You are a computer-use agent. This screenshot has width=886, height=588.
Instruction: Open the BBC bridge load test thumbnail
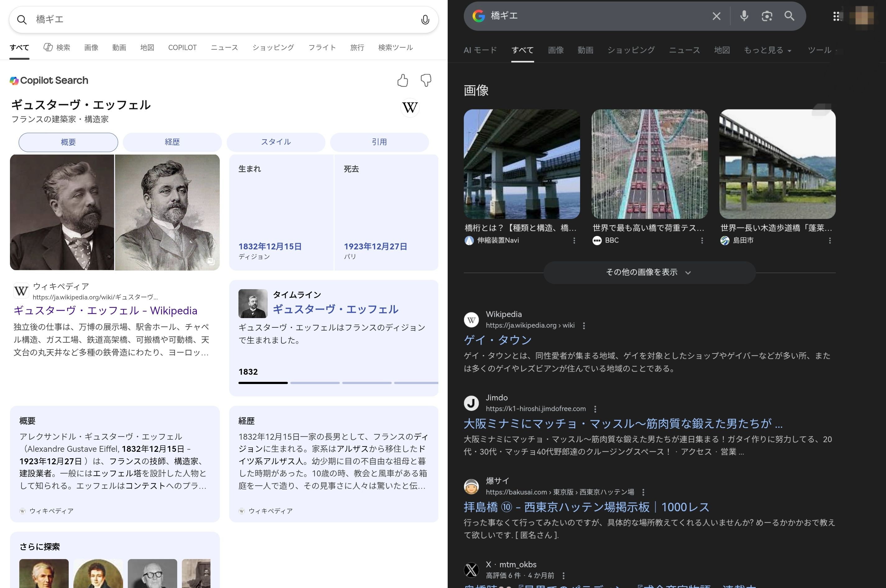coord(649,164)
